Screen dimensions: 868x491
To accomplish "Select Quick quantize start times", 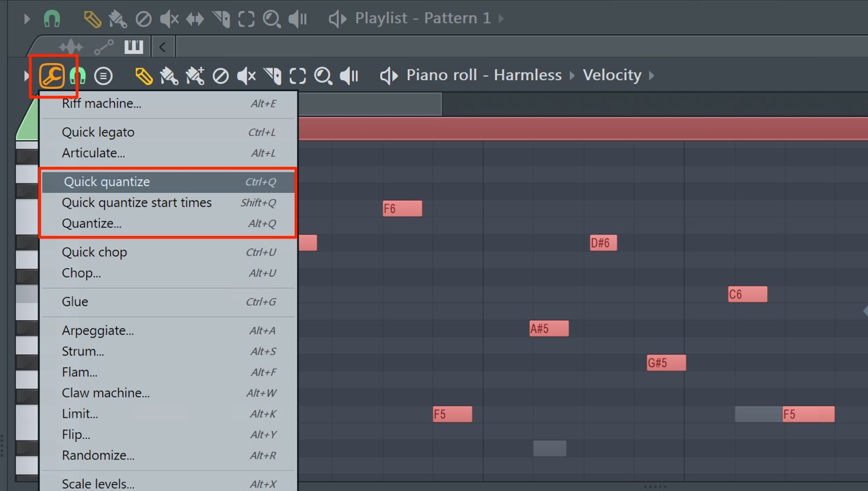I will (x=169, y=202).
